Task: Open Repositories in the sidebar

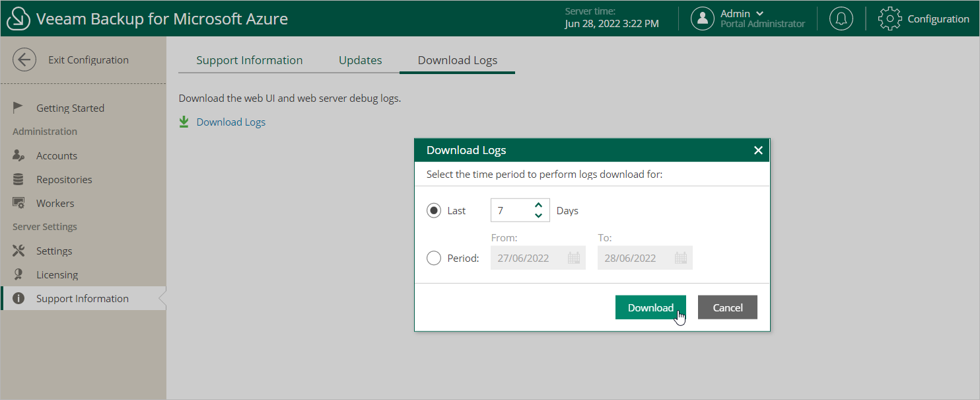Action: [x=83, y=179]
